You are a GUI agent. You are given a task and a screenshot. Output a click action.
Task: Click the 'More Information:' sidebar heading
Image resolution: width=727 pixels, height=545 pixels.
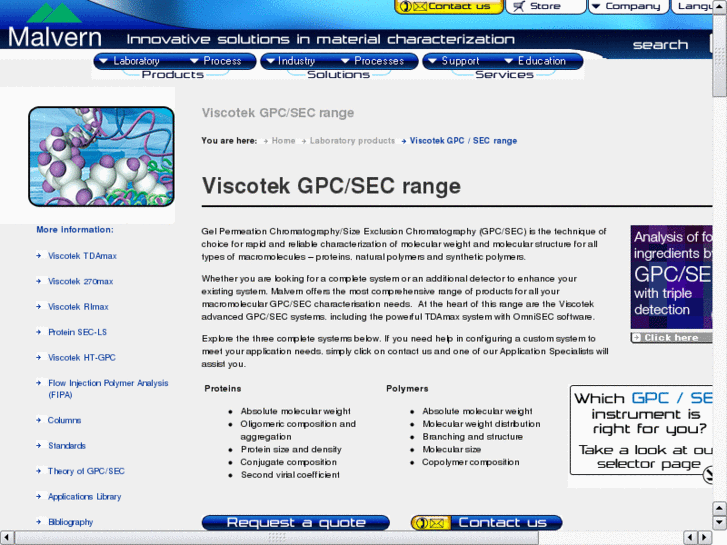(x=75, y=230)
